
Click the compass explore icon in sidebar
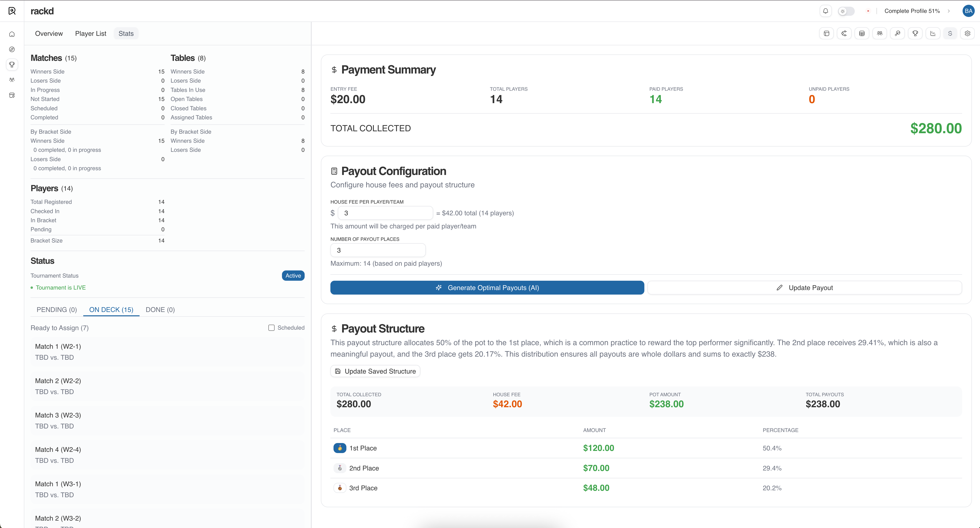pyautogui.click(x=12, y=49)
